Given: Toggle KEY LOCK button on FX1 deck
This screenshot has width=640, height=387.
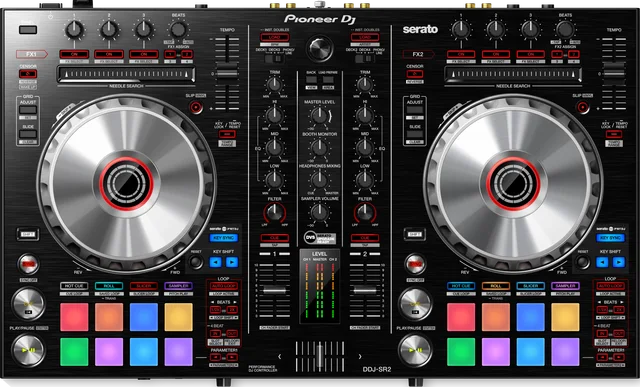Looking at the screenshot, I should (x=227, y=134).
